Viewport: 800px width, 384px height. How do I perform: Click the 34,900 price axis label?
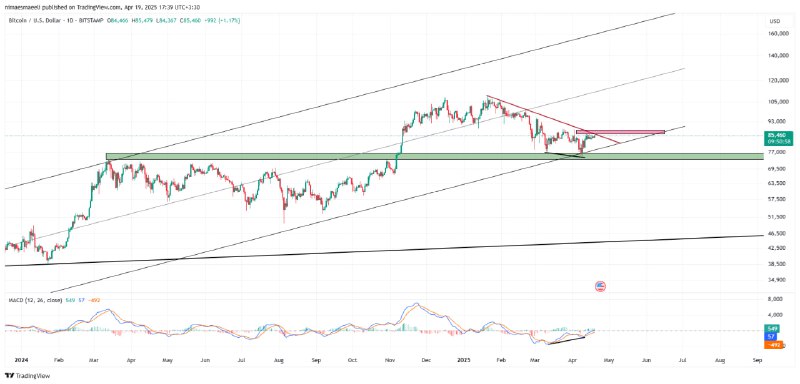point(776,280)
